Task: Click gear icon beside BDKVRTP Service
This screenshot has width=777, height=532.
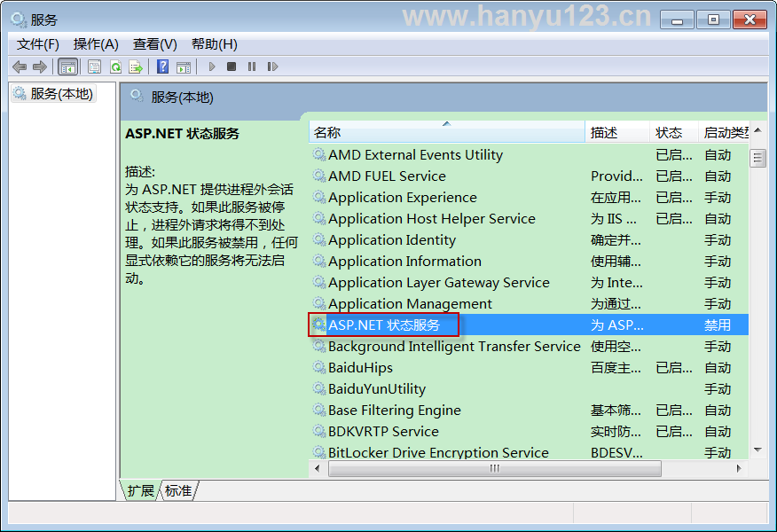Action: click(x=319, y=432)
